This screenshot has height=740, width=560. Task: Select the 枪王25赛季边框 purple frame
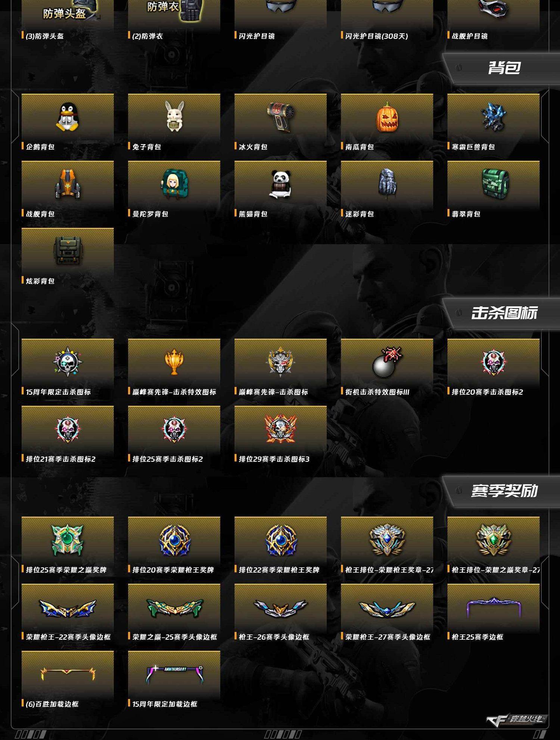(493, 607)
